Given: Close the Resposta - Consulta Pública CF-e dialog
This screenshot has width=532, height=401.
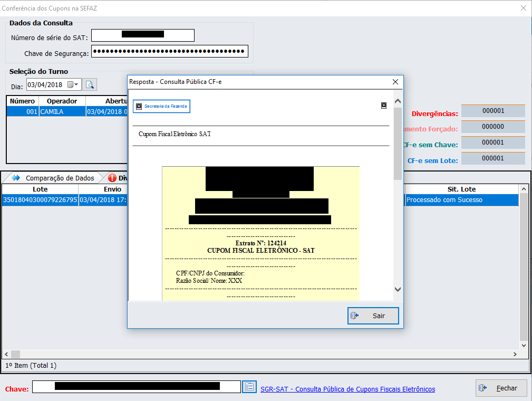Looking at the screenshot, I should 395,82.
